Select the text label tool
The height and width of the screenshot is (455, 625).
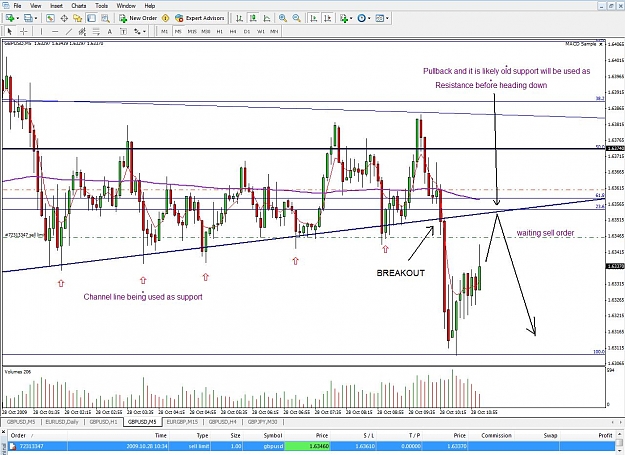tap(124, 31)
